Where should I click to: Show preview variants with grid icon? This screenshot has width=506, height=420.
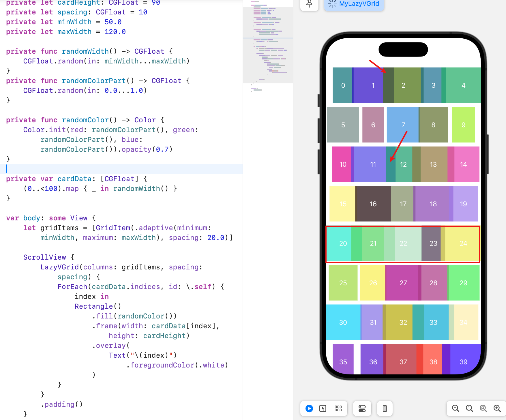click(x=338, y=408)
